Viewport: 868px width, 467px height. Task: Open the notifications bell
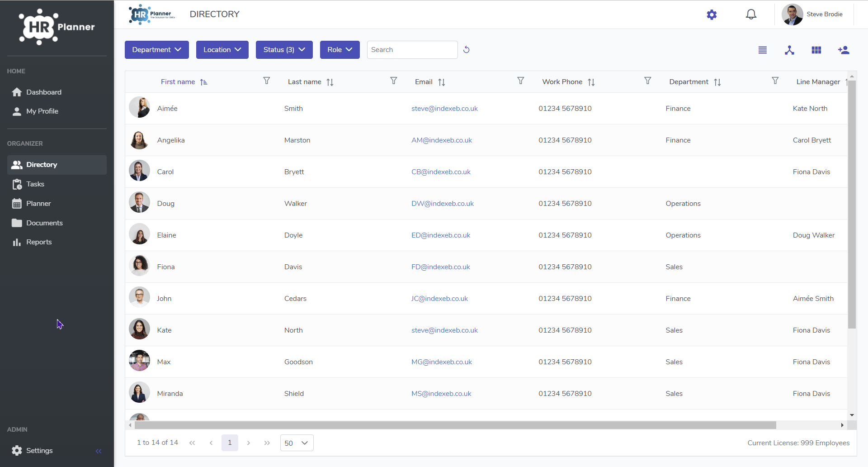pos(751,14)
